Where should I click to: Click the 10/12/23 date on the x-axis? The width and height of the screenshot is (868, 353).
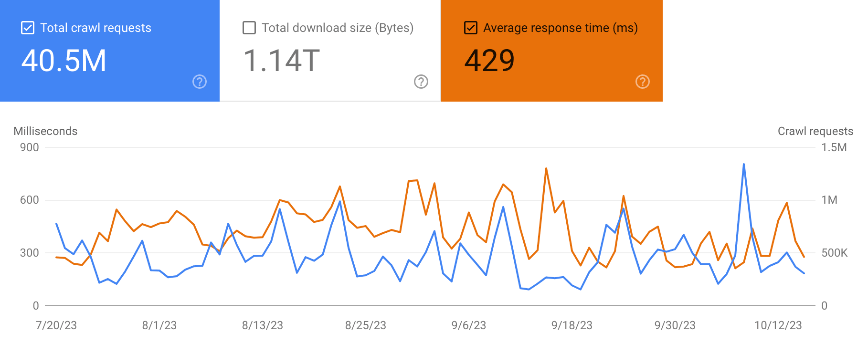[778, 325]
